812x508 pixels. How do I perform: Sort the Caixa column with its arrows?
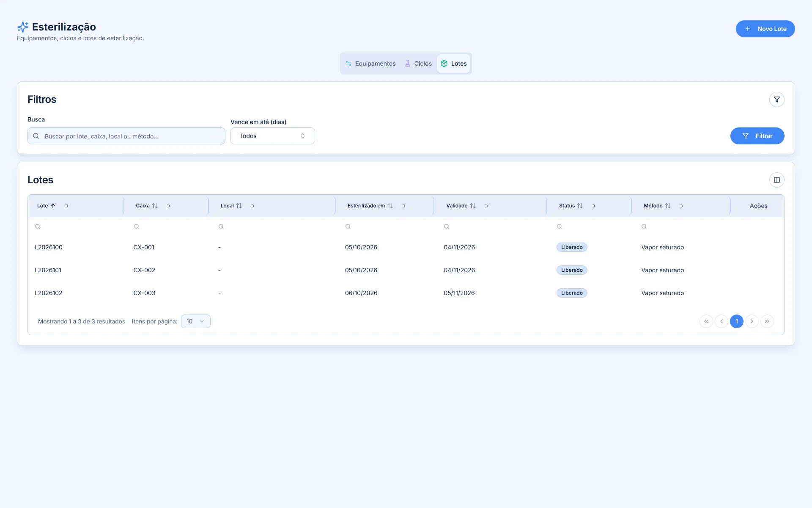[155, 206]
